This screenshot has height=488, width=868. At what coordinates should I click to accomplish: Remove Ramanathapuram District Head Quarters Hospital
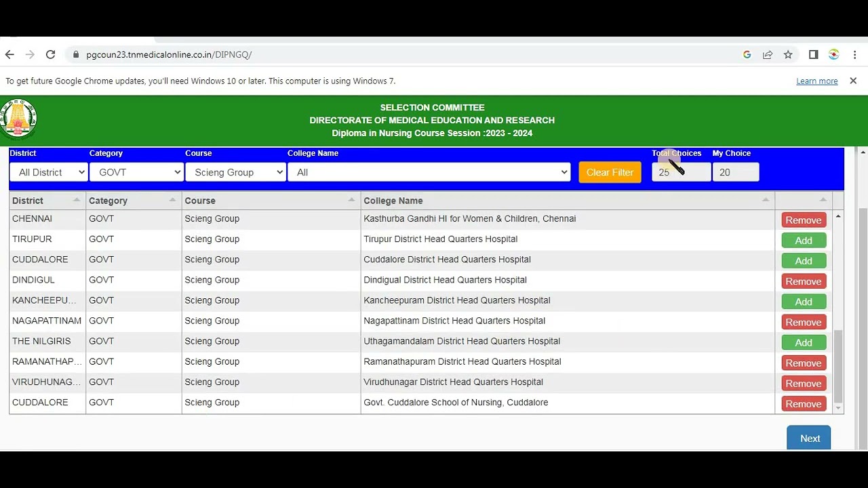coord(804,363)
